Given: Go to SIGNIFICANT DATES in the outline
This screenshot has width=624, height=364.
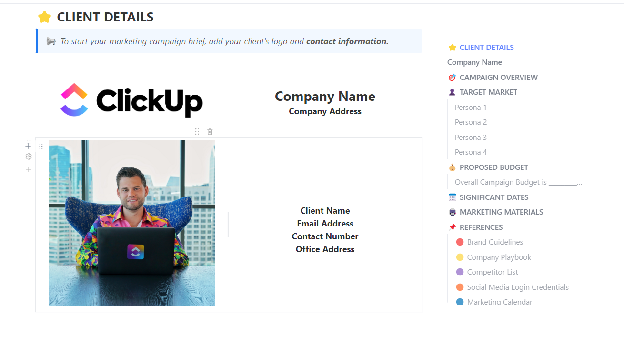Looking at the screenshot, I should pyautogui.click(x=494, y=197).
